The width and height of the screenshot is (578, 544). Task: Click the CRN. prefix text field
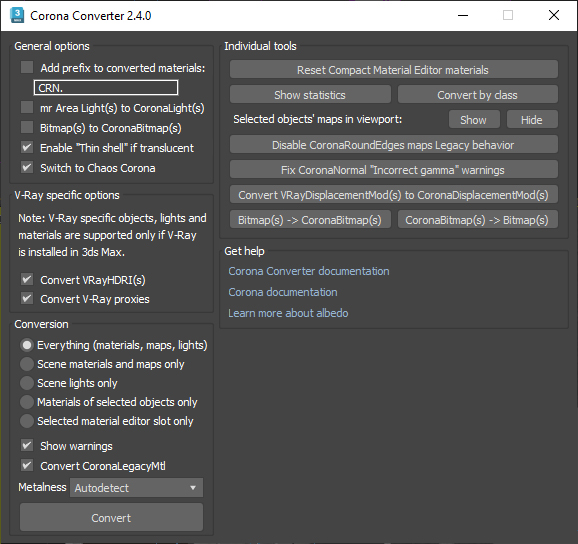click(x=106, y=88)
